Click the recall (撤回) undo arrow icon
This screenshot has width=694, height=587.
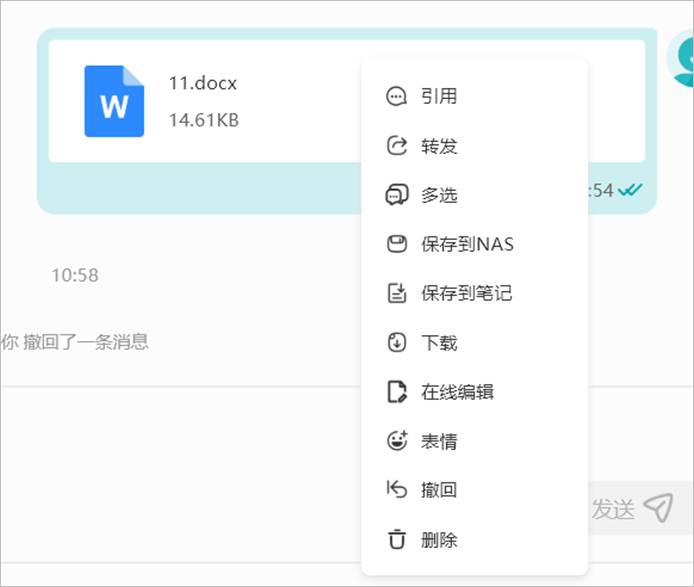tap(396, 490)
